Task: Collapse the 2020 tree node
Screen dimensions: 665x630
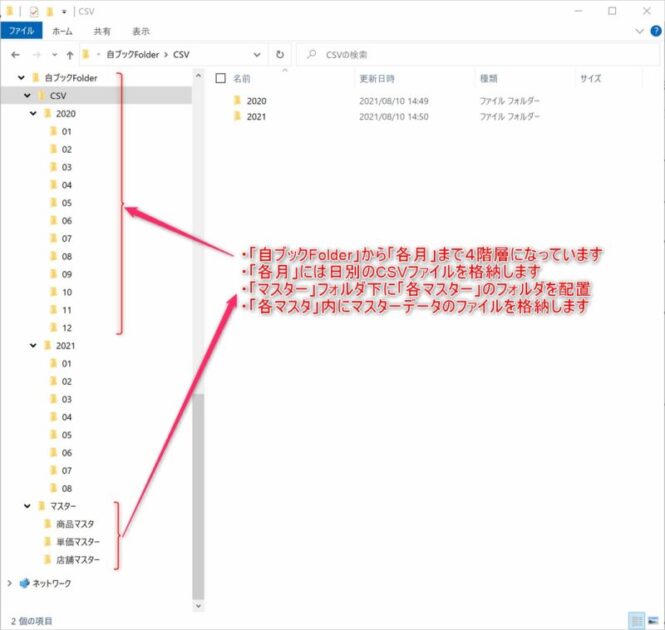Action: [33, 113]
